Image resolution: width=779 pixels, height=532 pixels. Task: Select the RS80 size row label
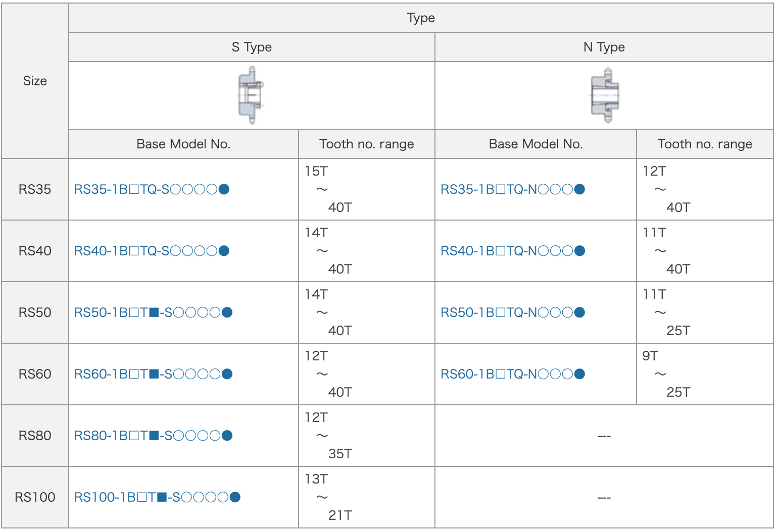(x=35, y=436)
